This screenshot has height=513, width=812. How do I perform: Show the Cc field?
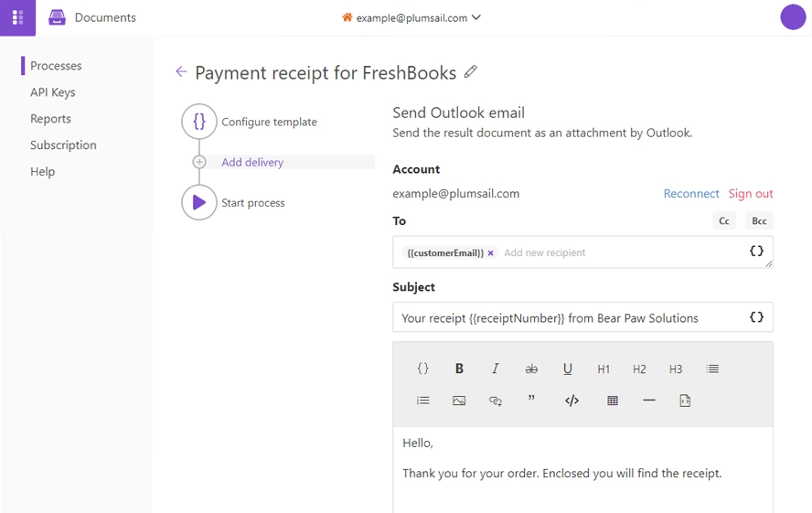(x=724, y=221)
